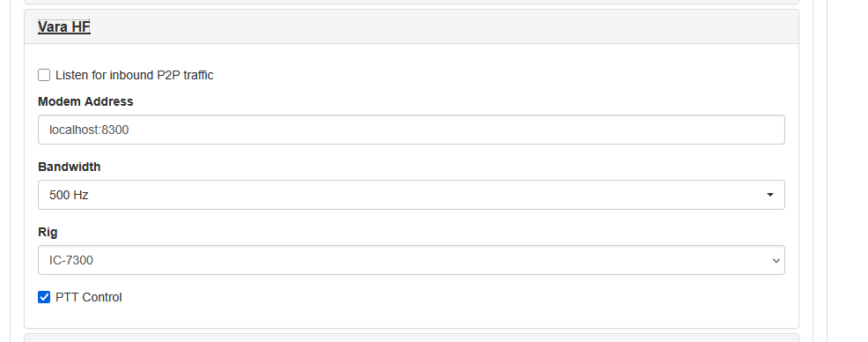Click the Vara HF panel header bar
868x342 pixels.
pos(411,26)
